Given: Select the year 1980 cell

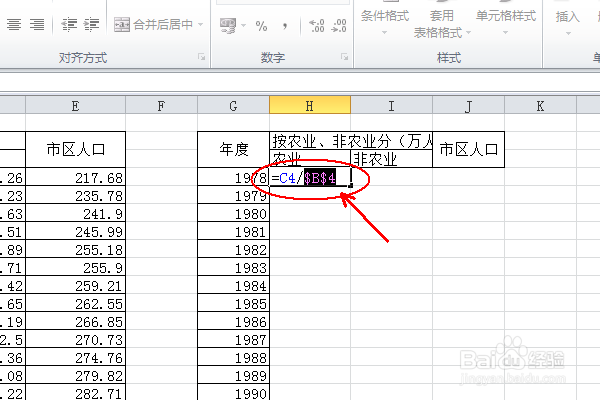Looking at the screenshot, I should pyautogui.click(x=233, y=214).
